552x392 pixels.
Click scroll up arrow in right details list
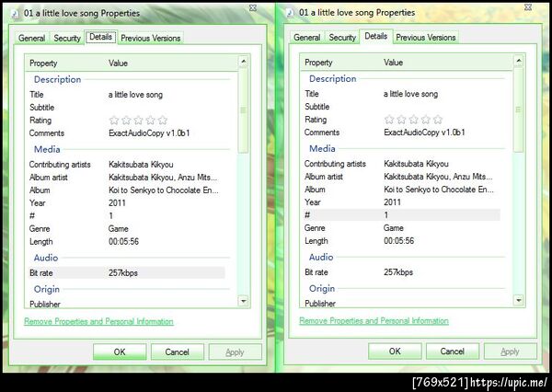pyautogui.click(x=519, y=61)
